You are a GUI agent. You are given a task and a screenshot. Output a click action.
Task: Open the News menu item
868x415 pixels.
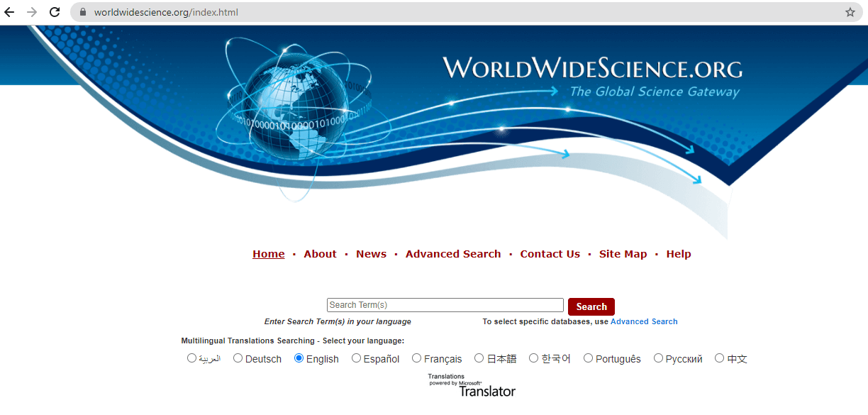371,254
